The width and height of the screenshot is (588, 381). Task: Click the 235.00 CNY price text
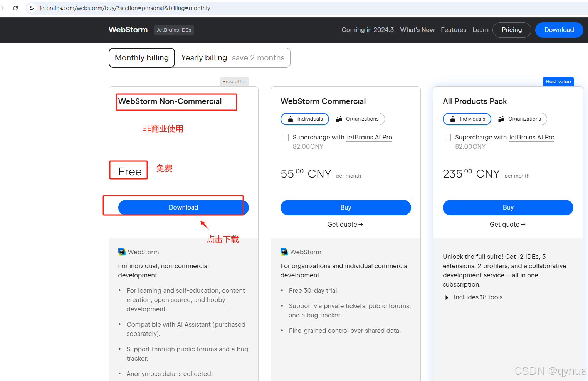[471, 174]
